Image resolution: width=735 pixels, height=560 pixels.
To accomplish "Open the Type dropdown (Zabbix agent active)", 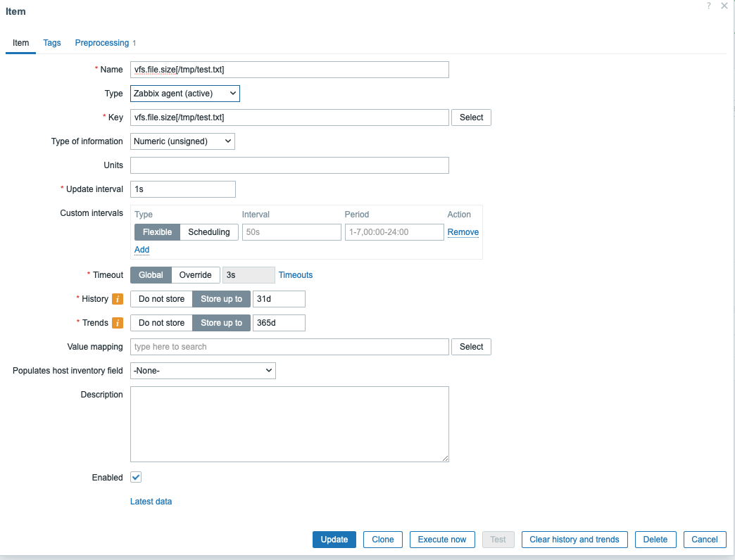I will click(x=184, y=94).
